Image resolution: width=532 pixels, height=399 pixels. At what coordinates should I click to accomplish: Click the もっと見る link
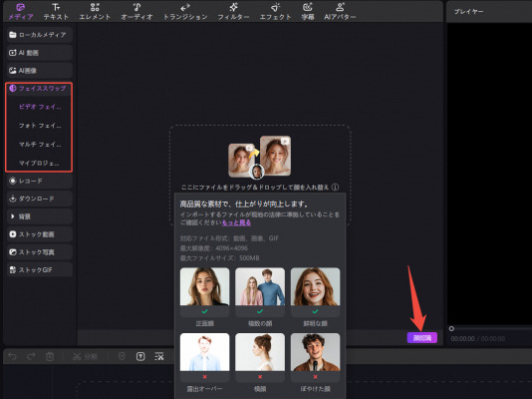click(236, 222)
